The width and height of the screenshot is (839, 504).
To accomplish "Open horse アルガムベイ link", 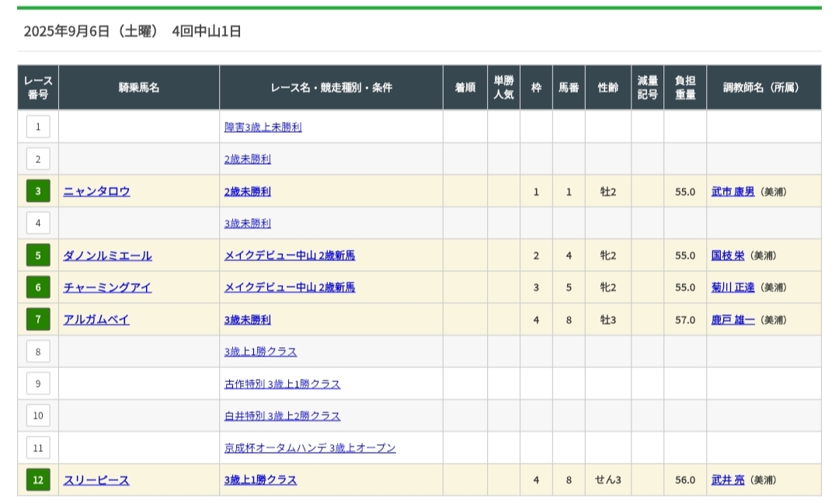I will [96, 319].
